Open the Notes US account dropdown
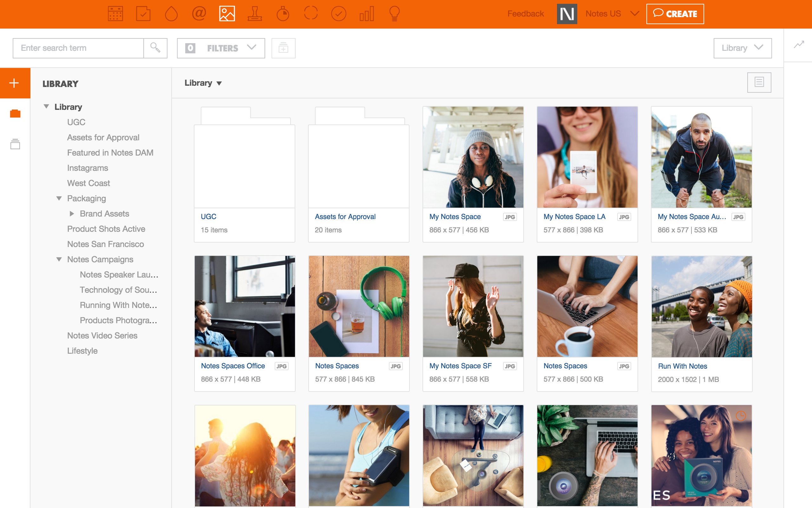This screenshot has height=508, width=812. pos(612,14)
